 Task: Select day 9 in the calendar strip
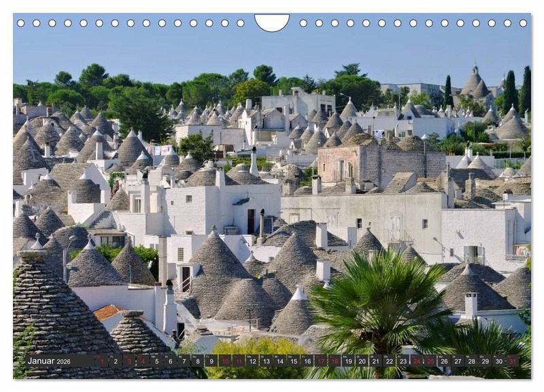coord(211,361)
